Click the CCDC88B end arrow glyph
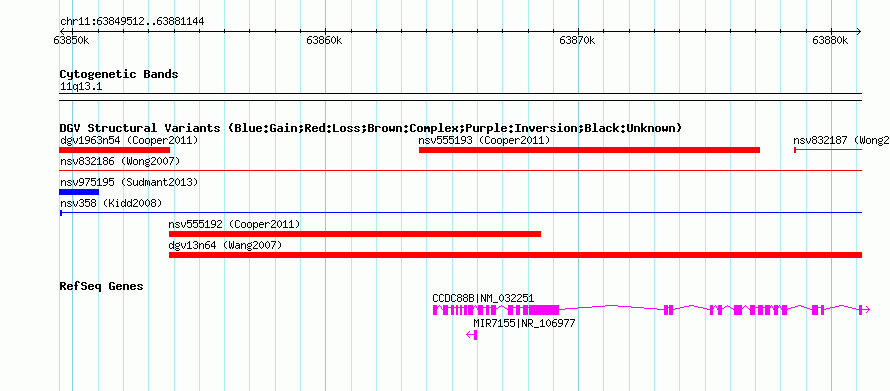 pyautogui.click(x=864, y=310)
